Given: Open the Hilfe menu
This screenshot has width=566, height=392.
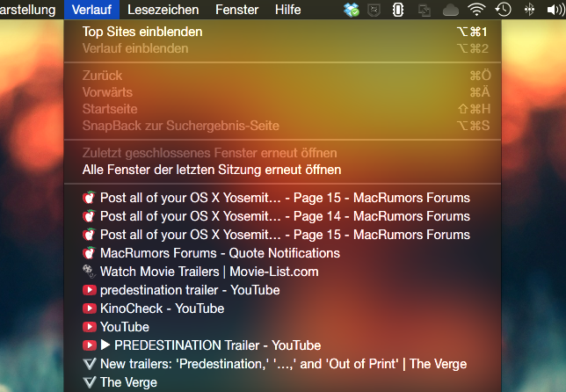Looking at the screenshot, I should point(287,10).
